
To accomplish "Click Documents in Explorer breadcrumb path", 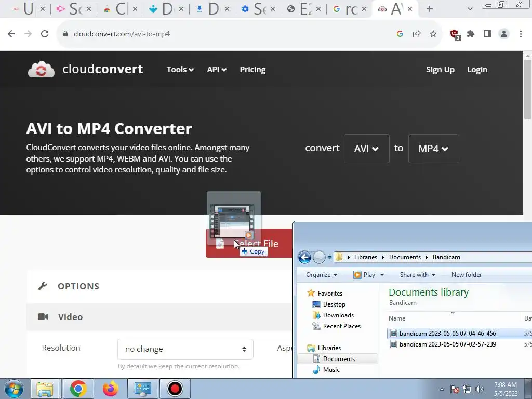I will coord(405,257).
